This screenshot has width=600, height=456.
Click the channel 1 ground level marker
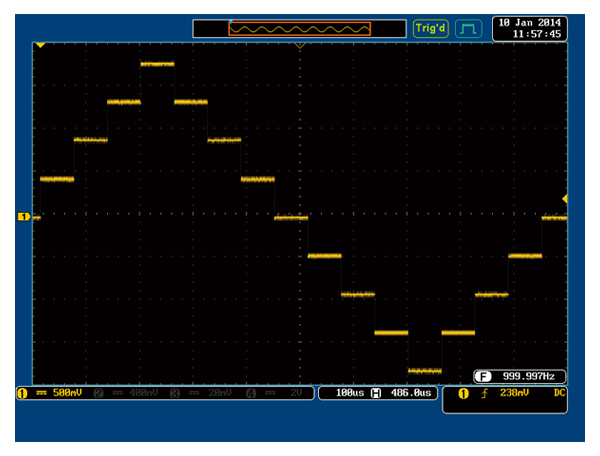pyautogui.click(x=24, y=217)
